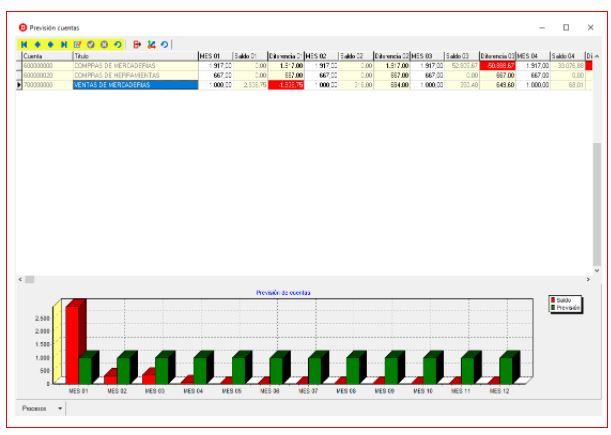The width and height of the screenshot is (611, 435).
Task: Click the tall red MES 01 Saldo bar
Action: (72, 345)
